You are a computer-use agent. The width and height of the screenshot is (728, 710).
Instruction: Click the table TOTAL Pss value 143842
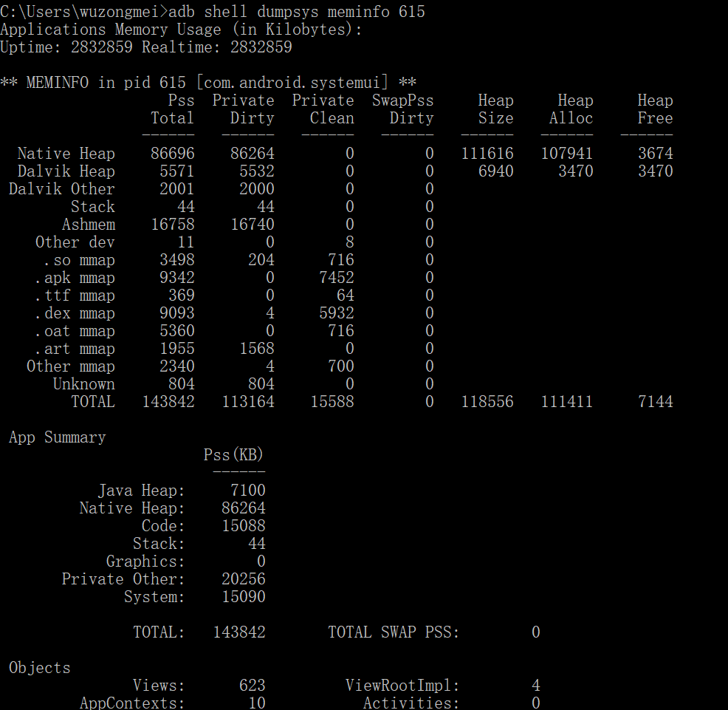168,401
